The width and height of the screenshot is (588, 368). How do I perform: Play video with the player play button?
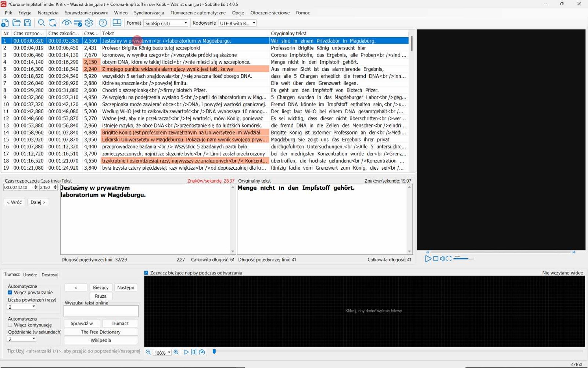[x=428, y=259]
